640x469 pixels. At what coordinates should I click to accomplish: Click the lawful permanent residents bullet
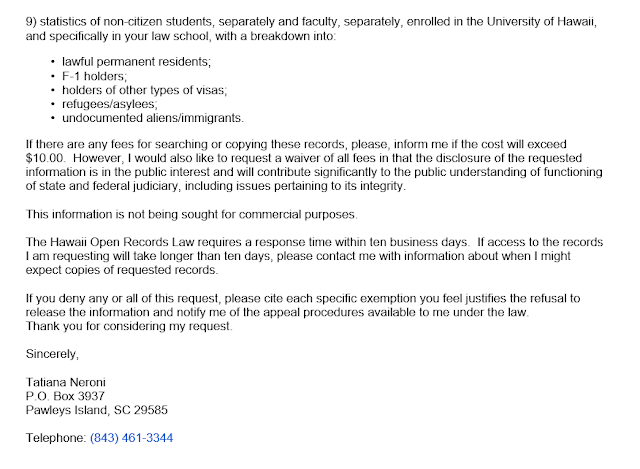[136, 62]
